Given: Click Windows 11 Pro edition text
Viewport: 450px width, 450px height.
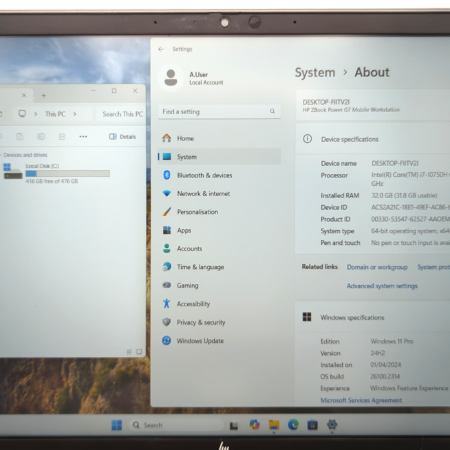Looking at the screenshot, I should click(x=392, y=341).
